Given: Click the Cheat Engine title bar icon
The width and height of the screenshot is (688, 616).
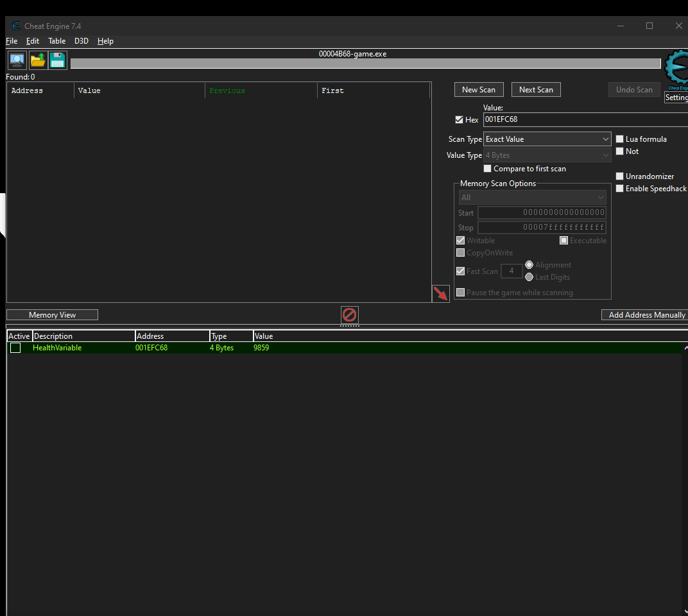Looking at the screenshot, I should [x=16, y=26].
